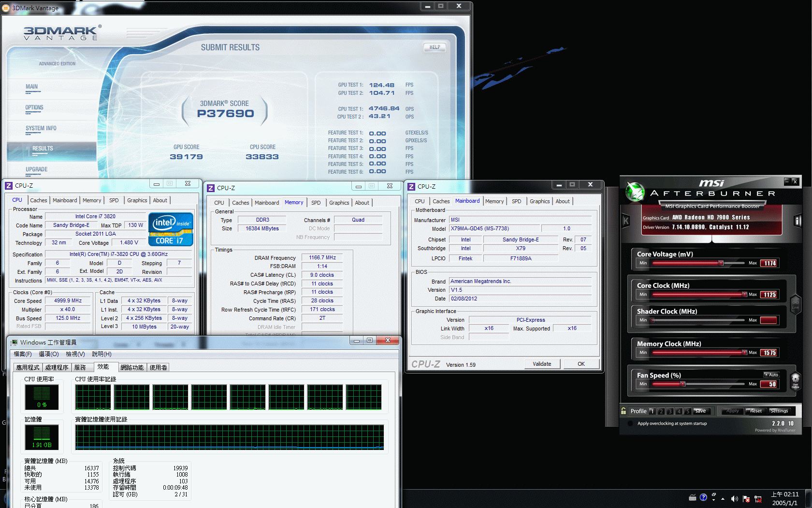Restore the language bar icon in tray
Image resolution: width=812 pixels, height=508 pixels.
(714, 494)
